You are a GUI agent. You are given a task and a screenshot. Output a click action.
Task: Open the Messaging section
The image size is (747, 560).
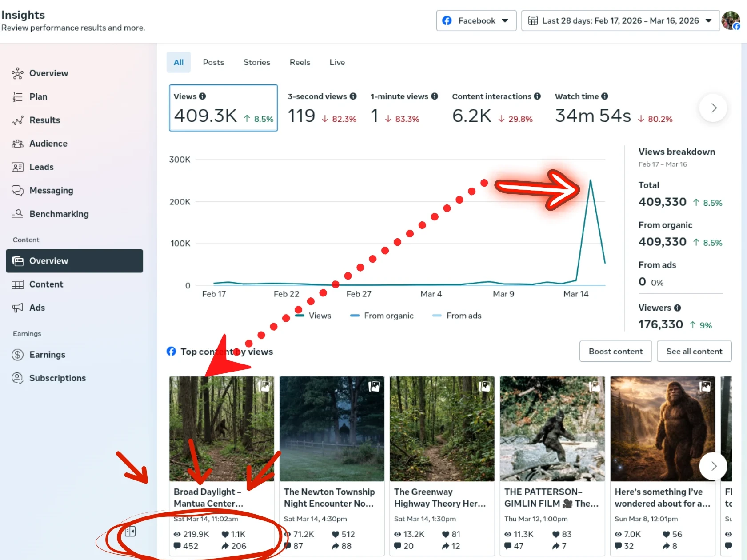tap(51, 191)
